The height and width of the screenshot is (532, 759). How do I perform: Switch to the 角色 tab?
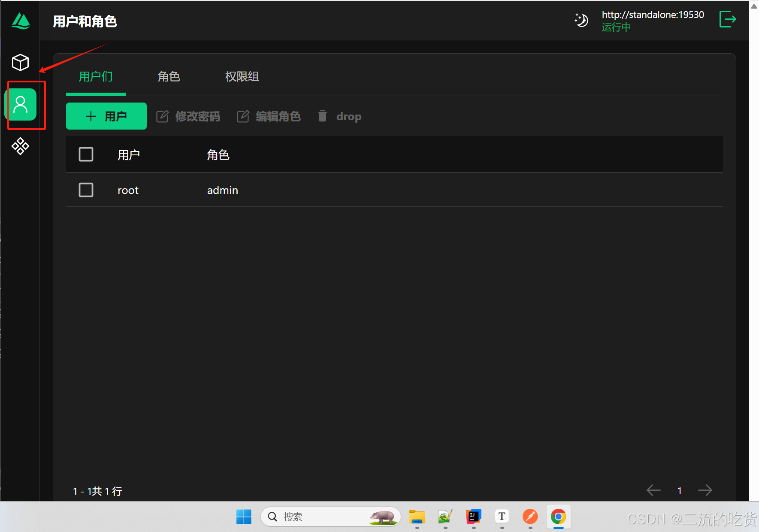point(169,76)
